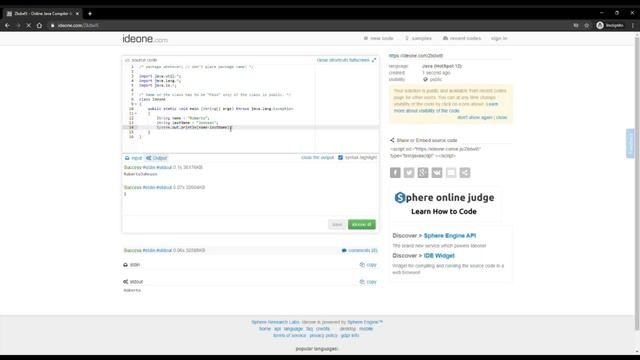Open the comments bubble link
This screenshot has width=640, height=360.
pyautogui.click(x=359, y=250)
